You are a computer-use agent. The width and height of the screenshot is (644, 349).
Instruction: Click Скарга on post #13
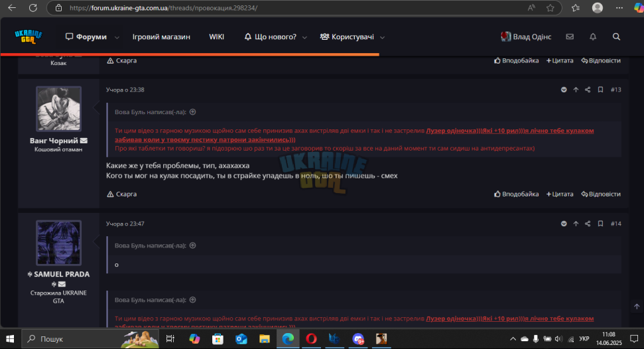[121, 194]
